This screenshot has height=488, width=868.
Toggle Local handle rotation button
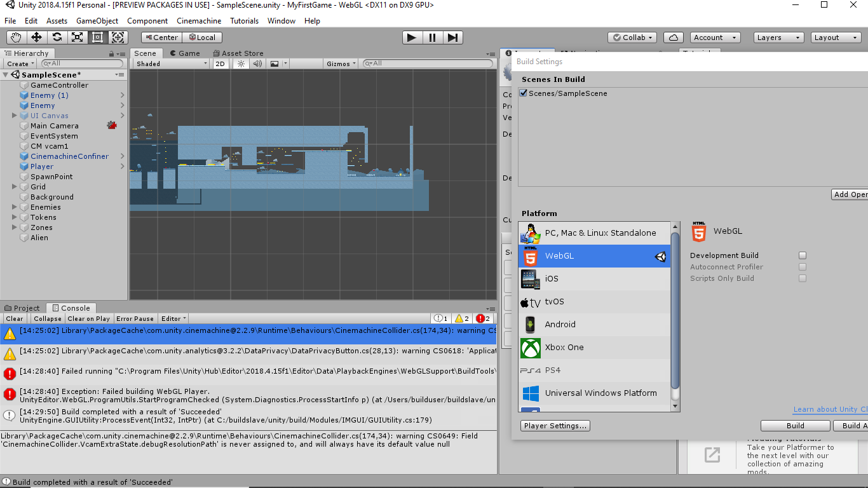click(202, 37)
